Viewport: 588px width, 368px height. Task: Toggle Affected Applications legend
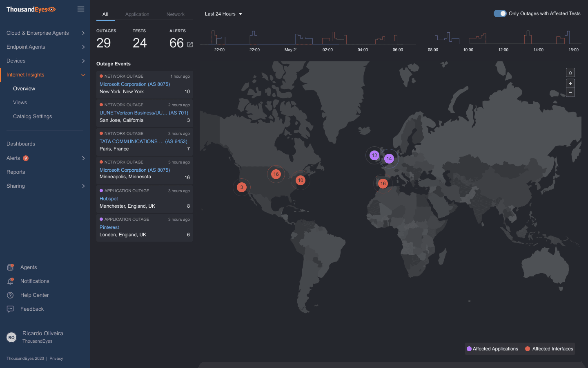coord(492,349)
